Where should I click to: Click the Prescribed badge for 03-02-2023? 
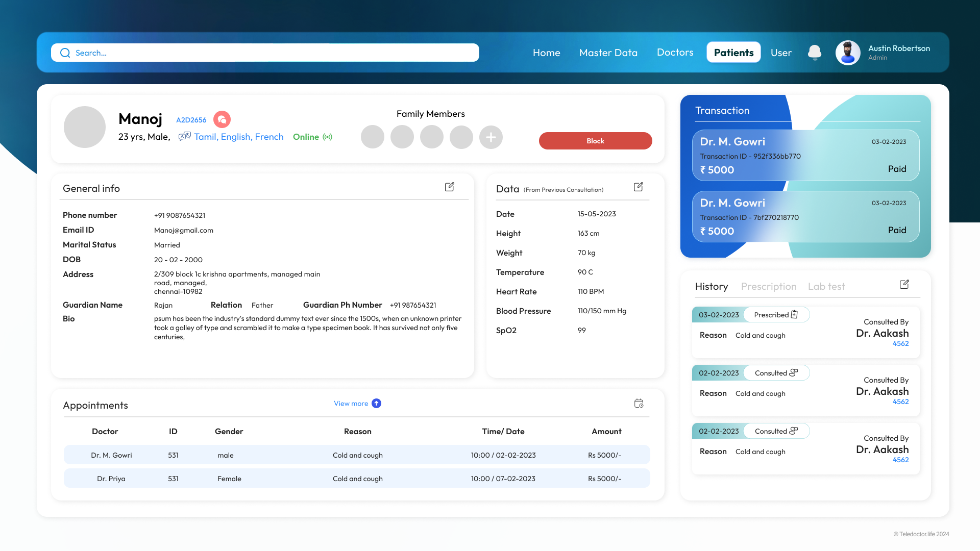tap(776, 315)
